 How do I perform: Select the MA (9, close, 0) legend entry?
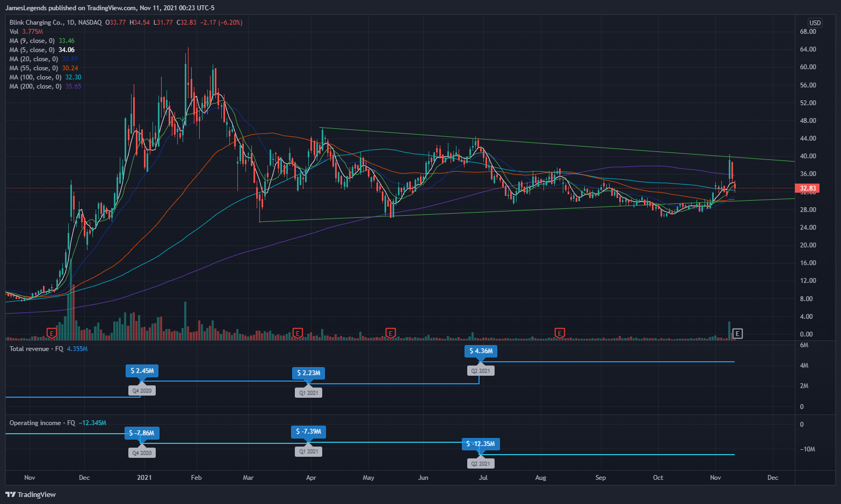[x=42, y=41]
